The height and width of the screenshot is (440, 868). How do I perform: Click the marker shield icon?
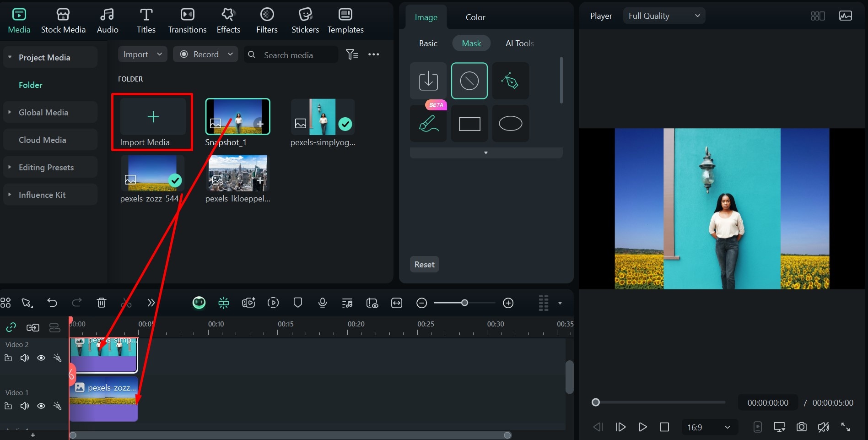298,303
